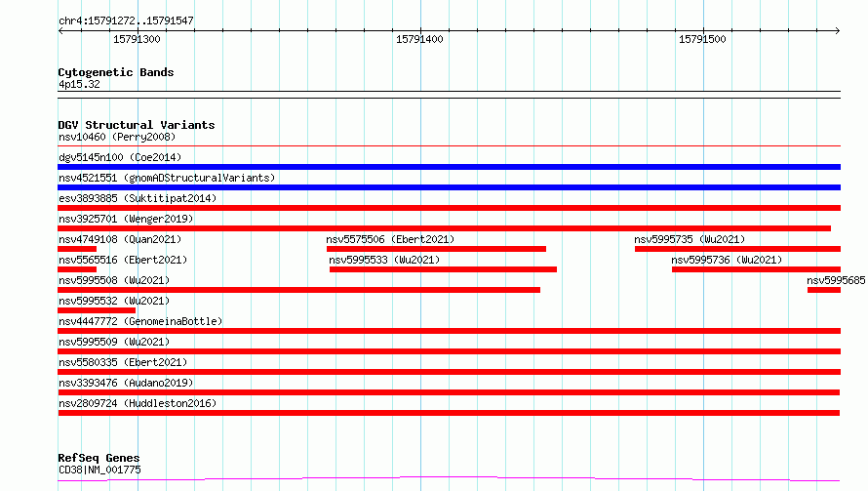868x491 pixels.
Task: Click the red bar under nsv3925701
Action: coord(444,228)
